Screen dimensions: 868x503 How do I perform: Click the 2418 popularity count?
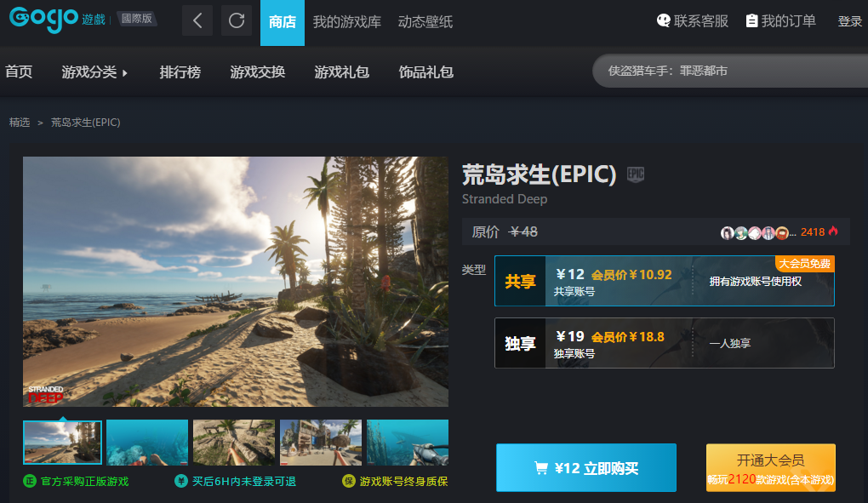coord(813,231)
